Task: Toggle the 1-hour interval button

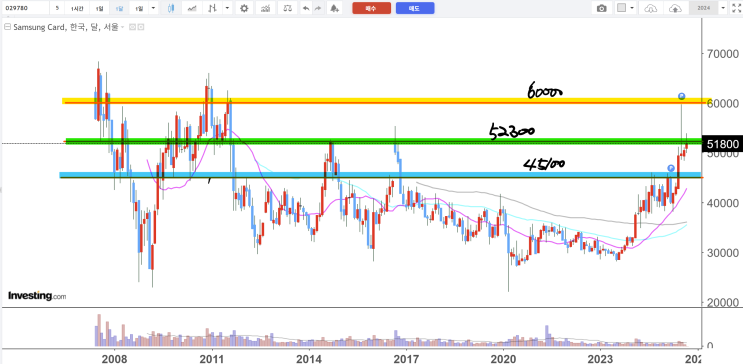Action: [x=76, y=8]
